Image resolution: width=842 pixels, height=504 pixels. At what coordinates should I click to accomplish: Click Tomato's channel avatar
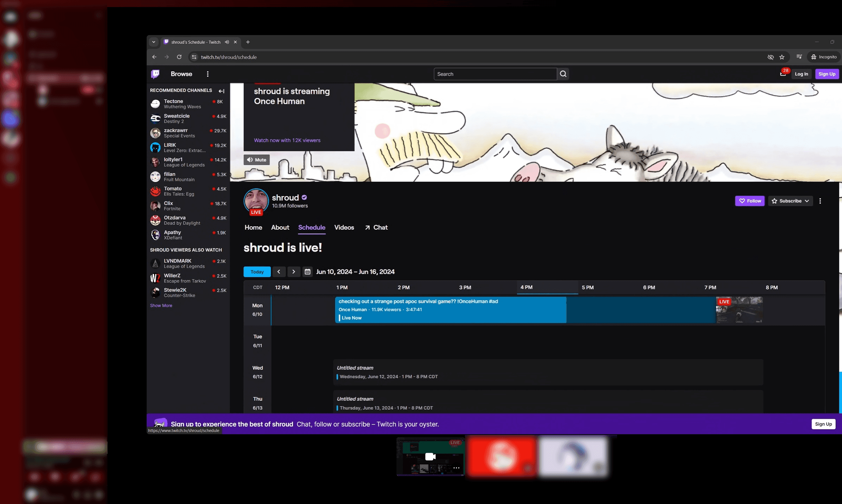pos(155,191)
